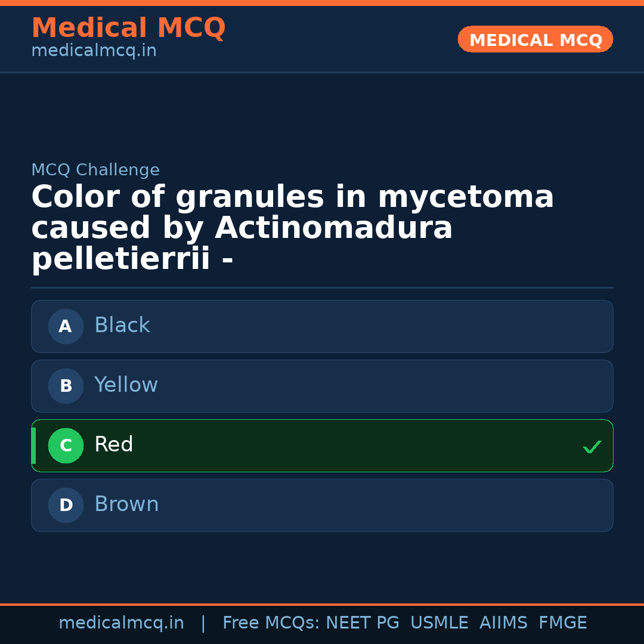Screen dimensions: 644x644
Task: Click the circular B badge icon
Action: [66, 386]
